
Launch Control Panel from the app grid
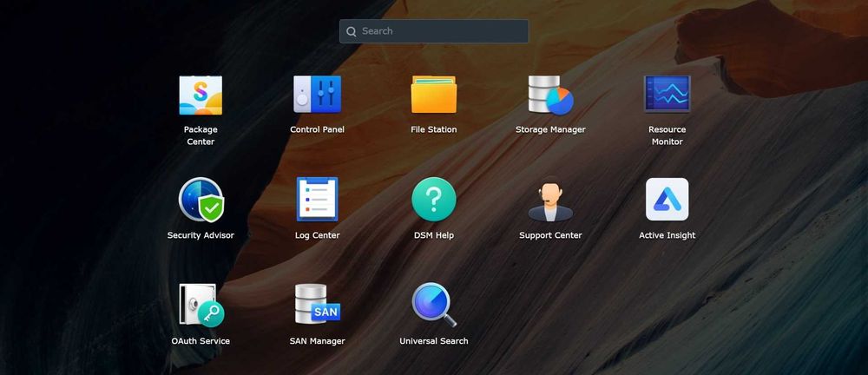coord(317,94)
